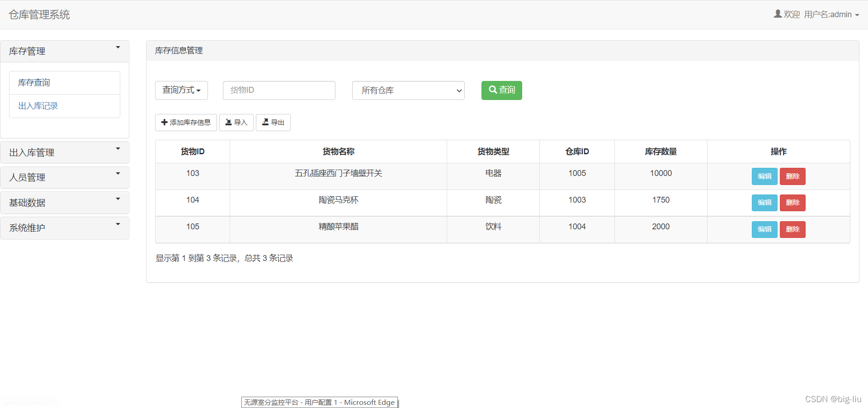Click the 操作 column header
This screenshot has height=408, width=868.
point(778,152)
